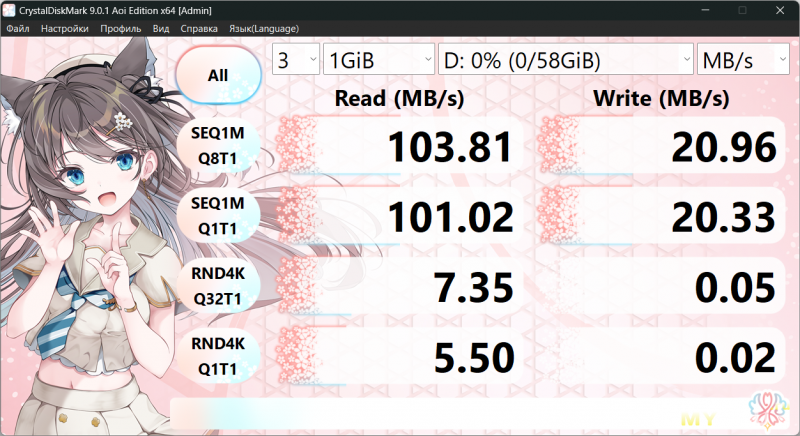Open the Вид menu
The width and height of the screenshot is (800, 436).
pyautogui.click(x=161, y=29)
